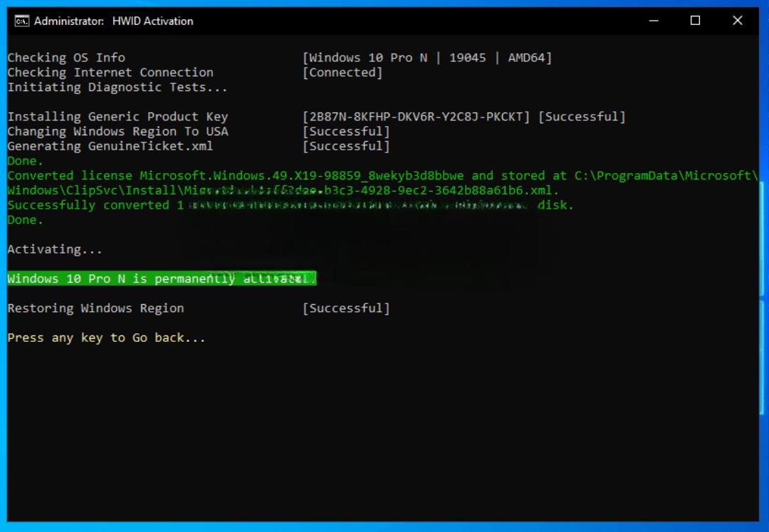Click the '[Successful]' beside Restoring Windows Region
The width and height of the screenshot is (769, 532).
click(346, 308)
